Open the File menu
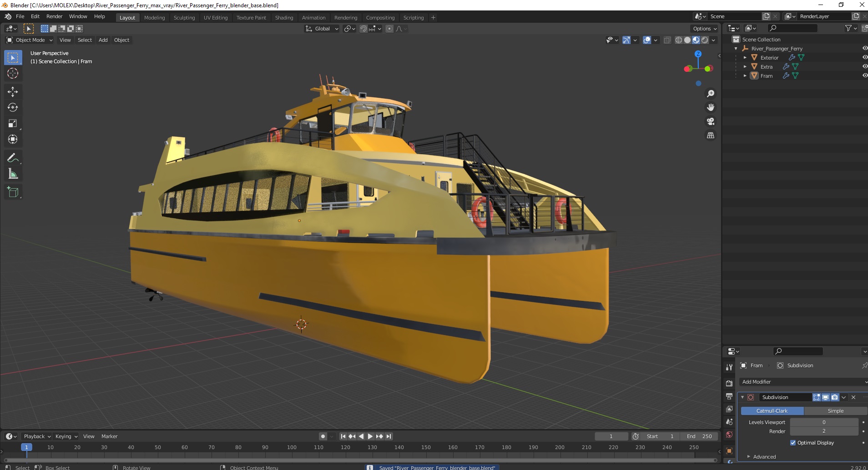 tap(20, 16)
